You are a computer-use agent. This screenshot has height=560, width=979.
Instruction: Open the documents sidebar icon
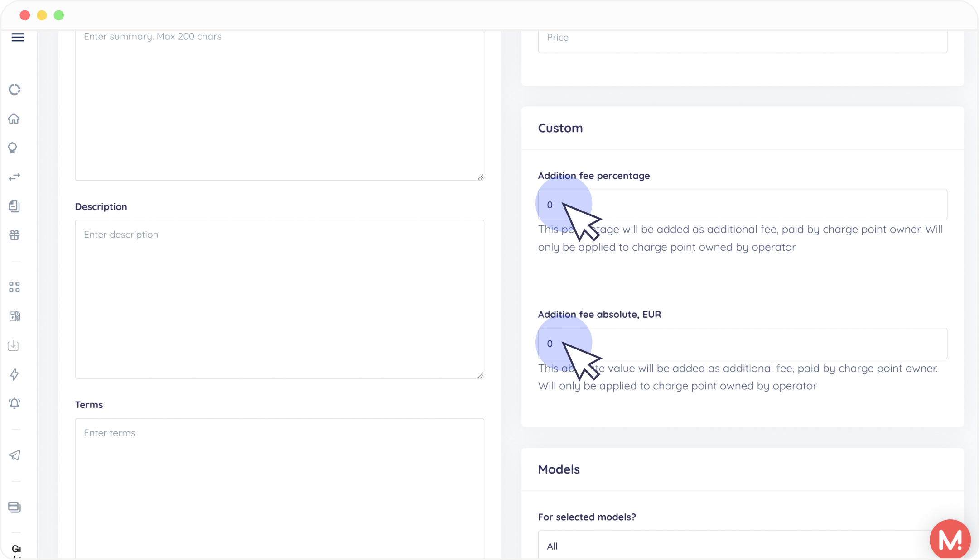[x=14, y=206]
